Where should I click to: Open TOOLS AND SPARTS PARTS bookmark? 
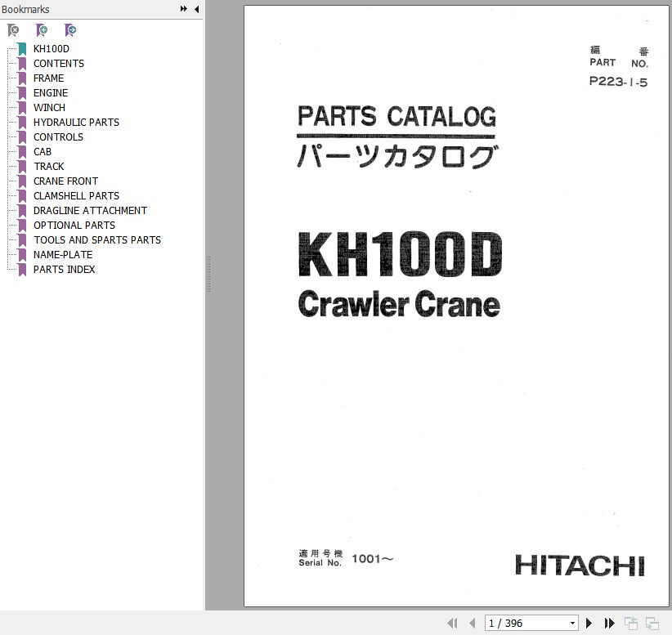click(97, 240)
